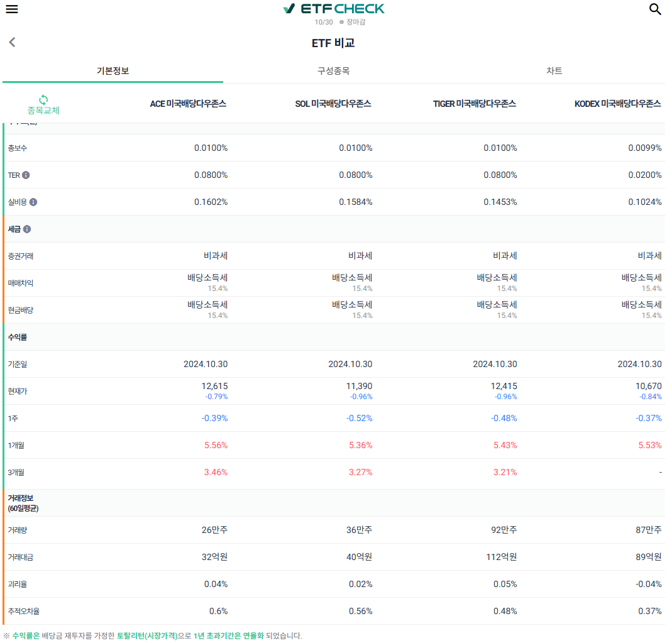
Task: Select SOL 미국배당다우존스 column header
Action: [333, 104]
